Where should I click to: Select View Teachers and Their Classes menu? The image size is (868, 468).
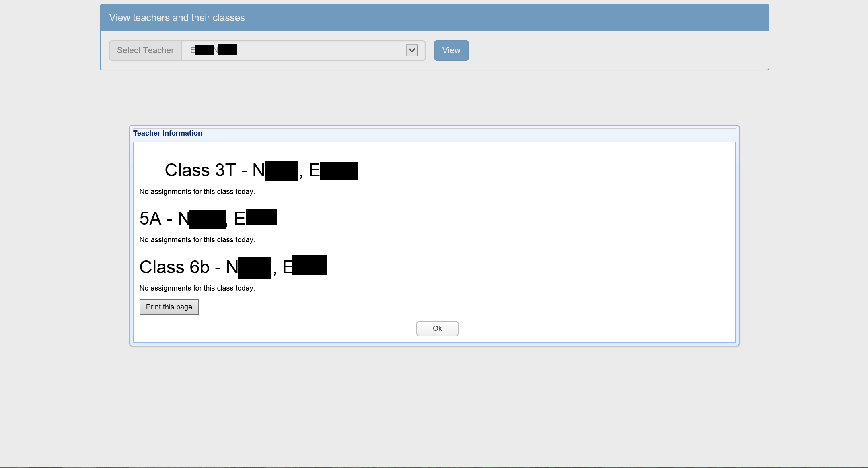click(177, 17)
